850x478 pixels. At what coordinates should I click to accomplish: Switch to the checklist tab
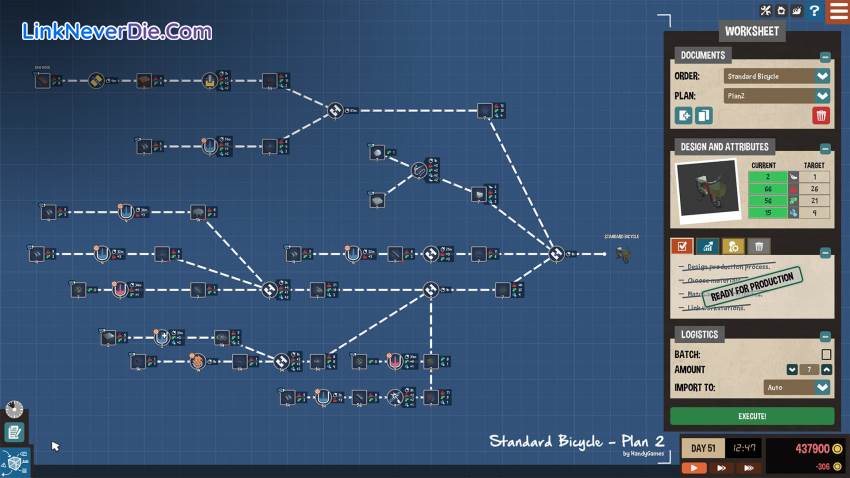click(x=683, y=246)
